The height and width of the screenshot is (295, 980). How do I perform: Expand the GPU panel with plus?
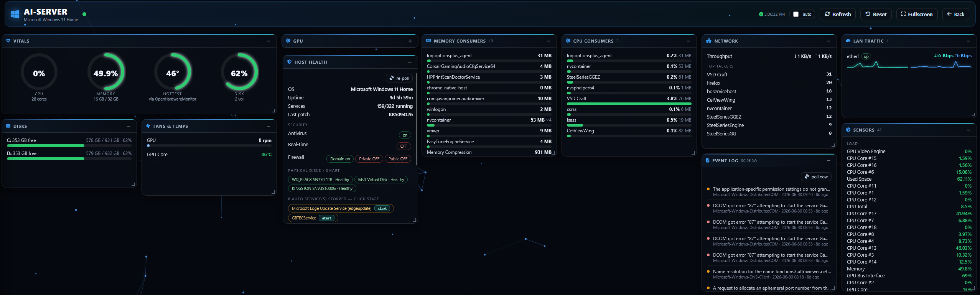(x=410, y=41)
